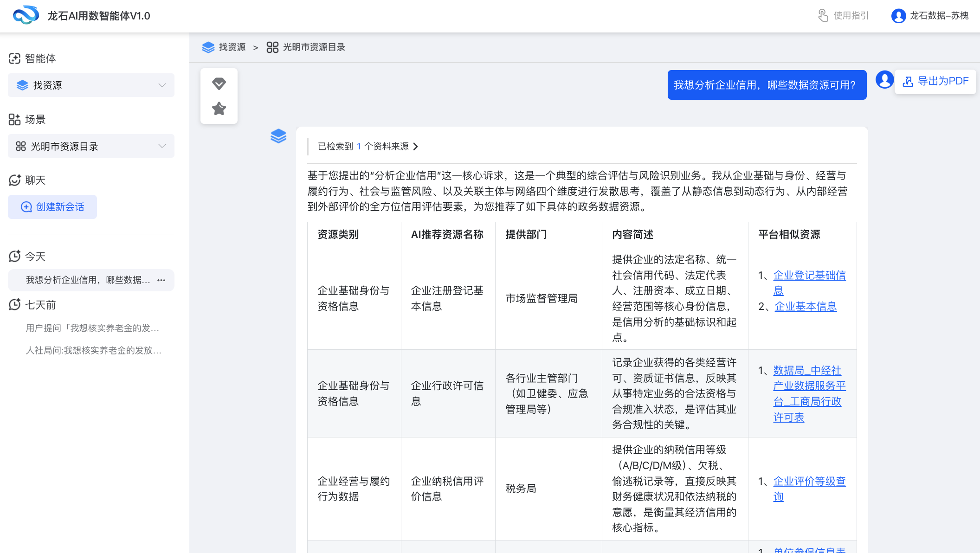Click the diamond badge icon on the floating panel
980x553 pixels.
219,84
